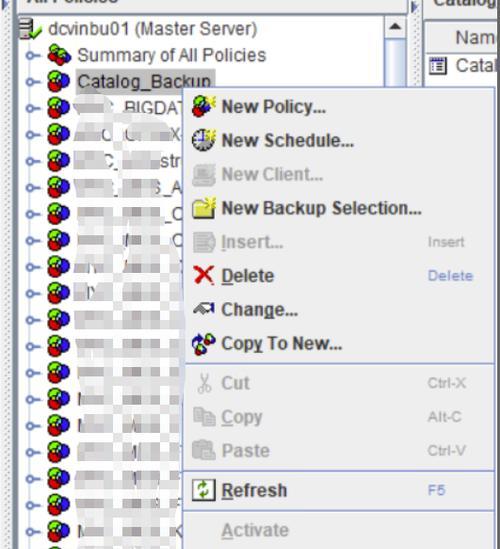
Task: Select the Catalog_Backup policy in tree
Action: [x=145, y=82]
